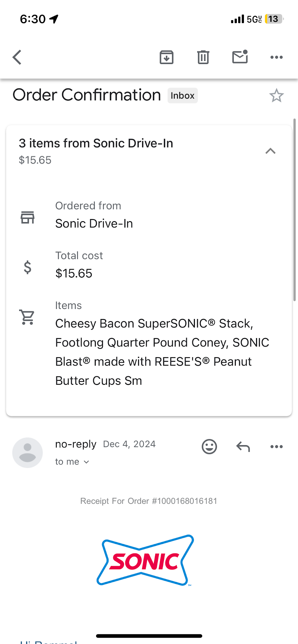Archive this Order Confirmation email
The height and width of the screenshot is (644, 298).
tap(166, 57)
